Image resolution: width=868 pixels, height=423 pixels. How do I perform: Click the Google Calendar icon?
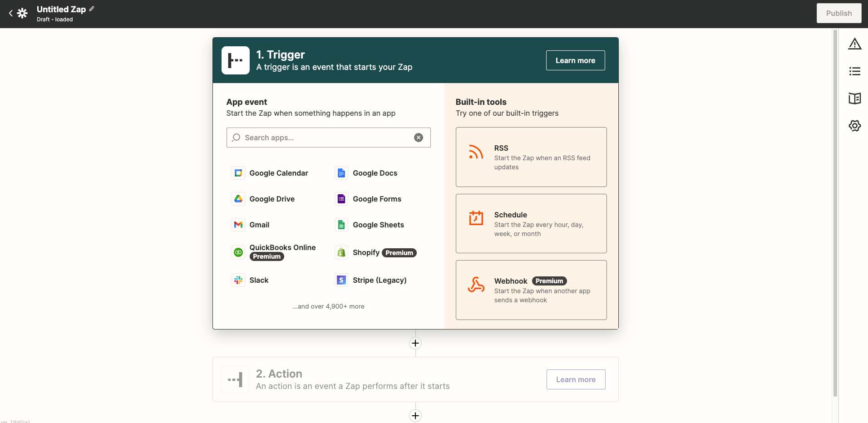coord(238,173)
